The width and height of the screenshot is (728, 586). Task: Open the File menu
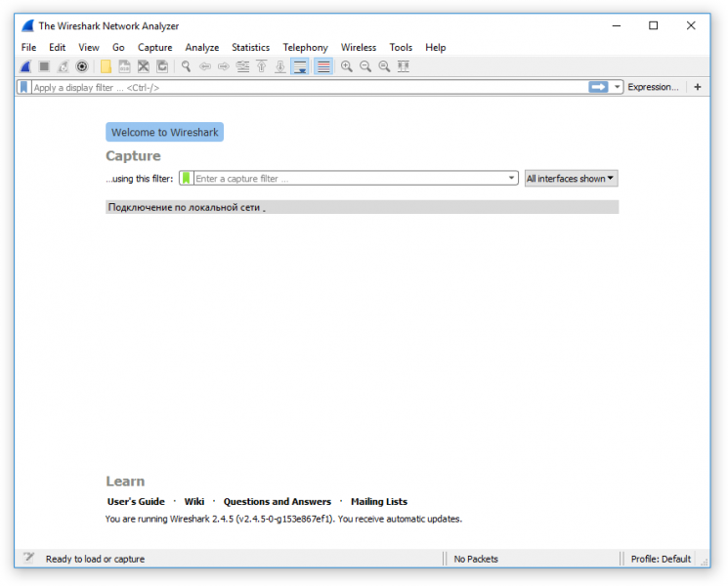28,47
